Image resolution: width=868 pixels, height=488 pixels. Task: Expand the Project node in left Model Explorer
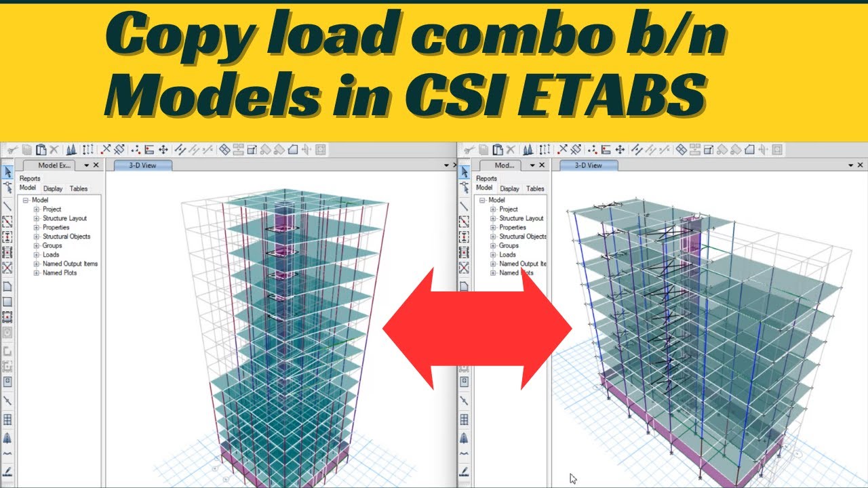(37, 209)
